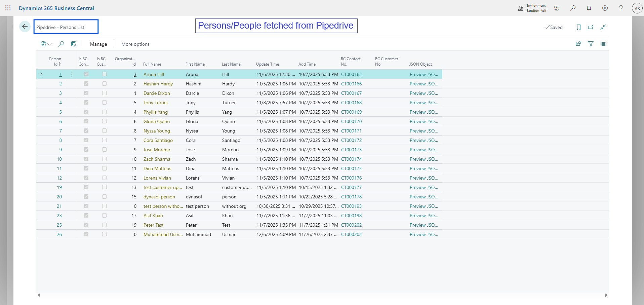Show row options for Aruna Hill
644x305 pixels.
[x=72, y=74]
